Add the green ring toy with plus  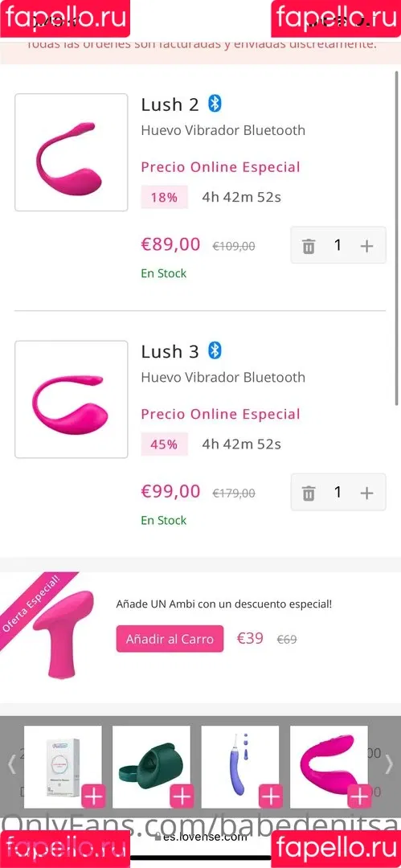(182, 797)
